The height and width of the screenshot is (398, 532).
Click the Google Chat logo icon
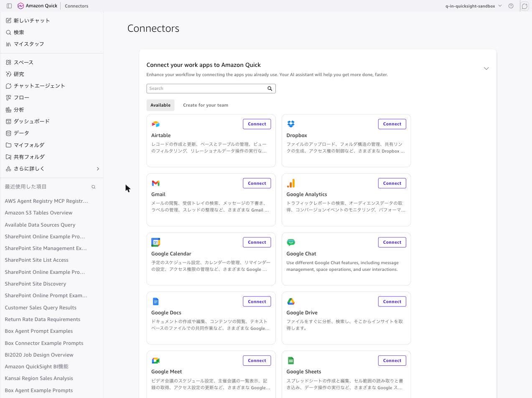pyautogui.click(x=291, y=242)
